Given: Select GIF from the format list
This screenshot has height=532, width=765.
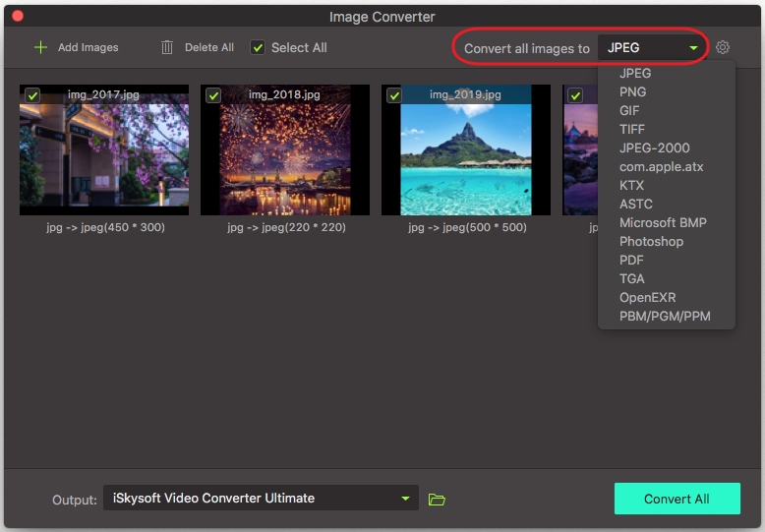Looking at the screenshot, I should [629, 110].
